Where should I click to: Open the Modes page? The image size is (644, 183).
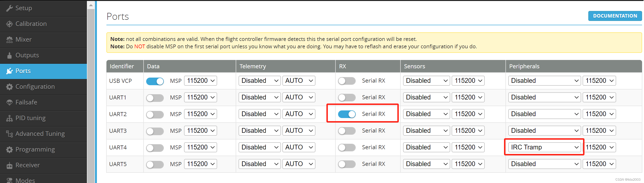[x=25, y=180]
